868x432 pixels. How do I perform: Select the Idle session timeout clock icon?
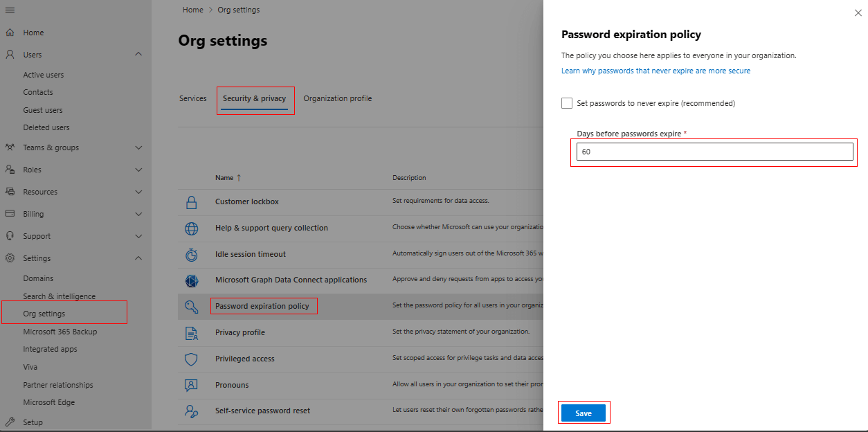pos(191,255)
